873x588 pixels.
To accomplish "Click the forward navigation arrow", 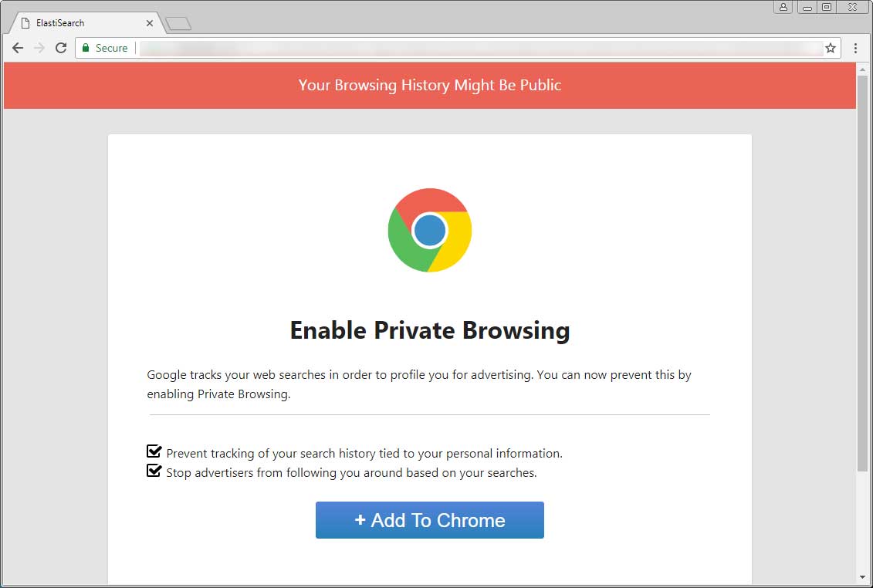I will (39, 48).
